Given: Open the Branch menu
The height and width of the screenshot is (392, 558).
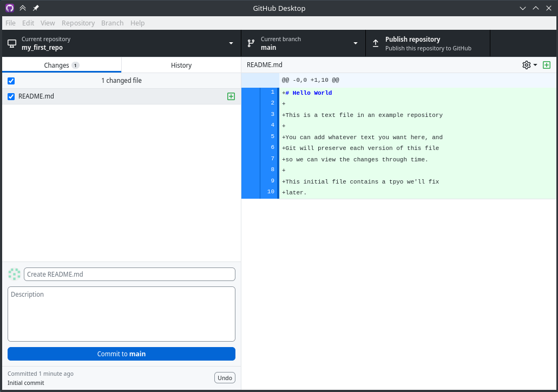Looking at the screenshot, I should click(113, 23).
